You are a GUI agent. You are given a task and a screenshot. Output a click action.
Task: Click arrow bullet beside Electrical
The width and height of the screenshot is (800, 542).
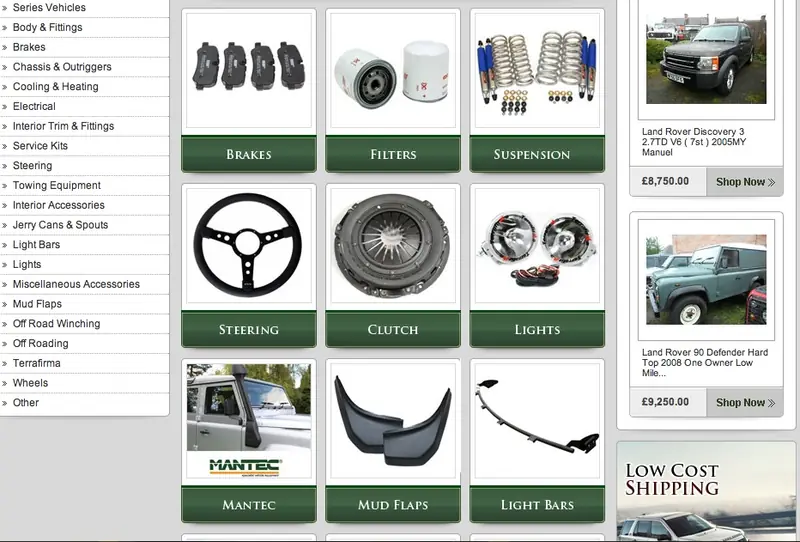[x=5, y=107]
